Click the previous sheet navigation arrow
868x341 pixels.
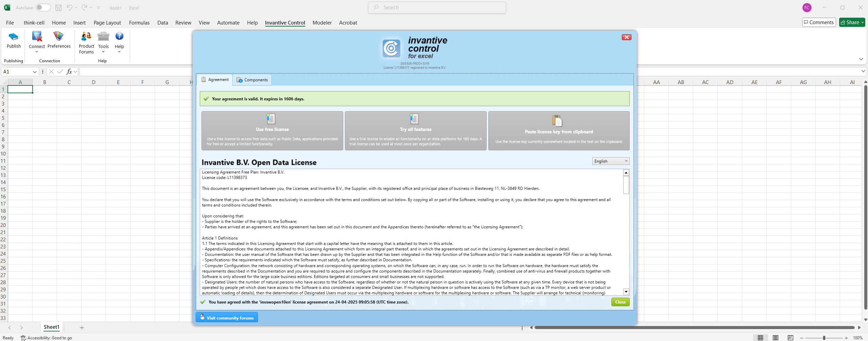(x=10, y=327)
